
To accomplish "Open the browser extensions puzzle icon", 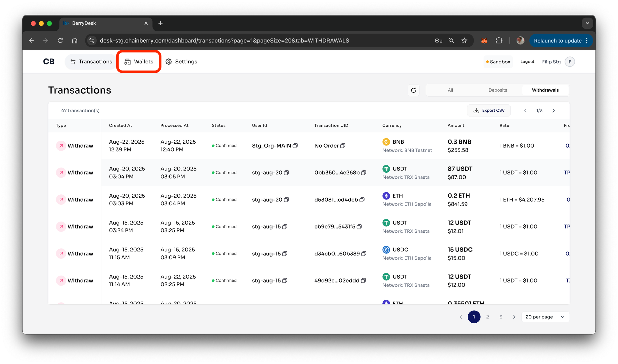I will pyautogui.click(x=499, y=40).
